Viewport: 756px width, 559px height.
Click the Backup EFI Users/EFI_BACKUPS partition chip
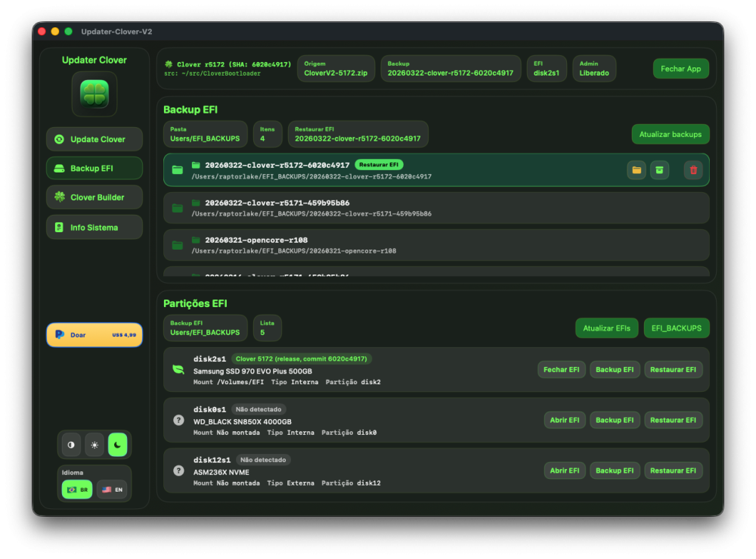(x=205, y=328)
